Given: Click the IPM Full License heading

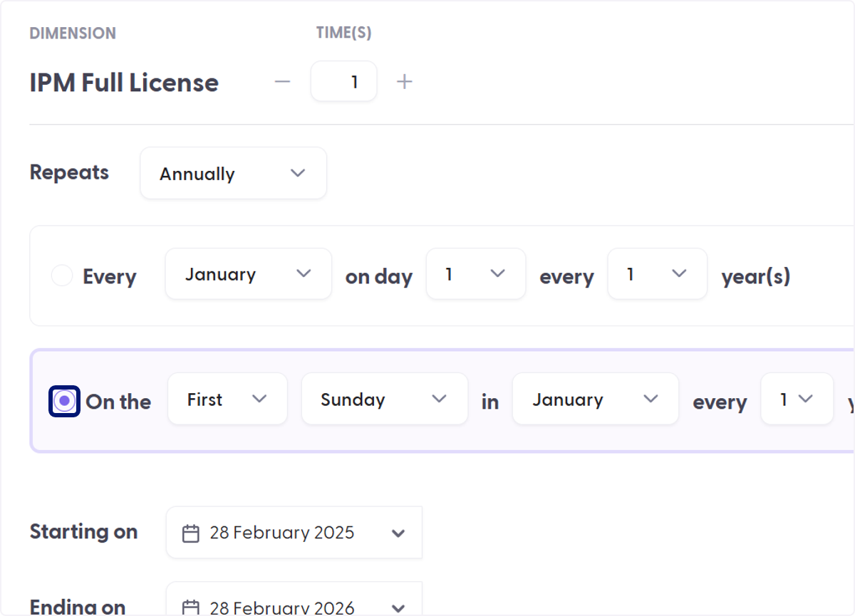Looking at the screenshot, I should (124, 83).
